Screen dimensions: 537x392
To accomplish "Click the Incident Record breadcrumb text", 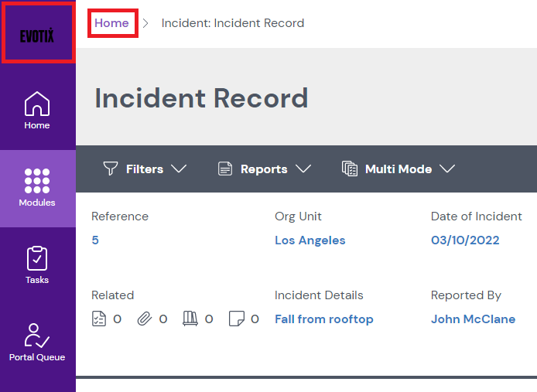I will point(232,23).
